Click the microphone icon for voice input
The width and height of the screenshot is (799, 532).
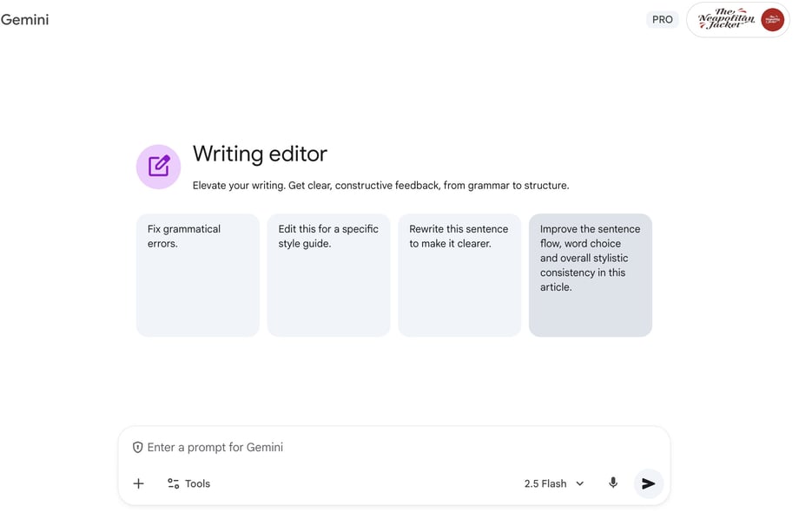point(612,483)
